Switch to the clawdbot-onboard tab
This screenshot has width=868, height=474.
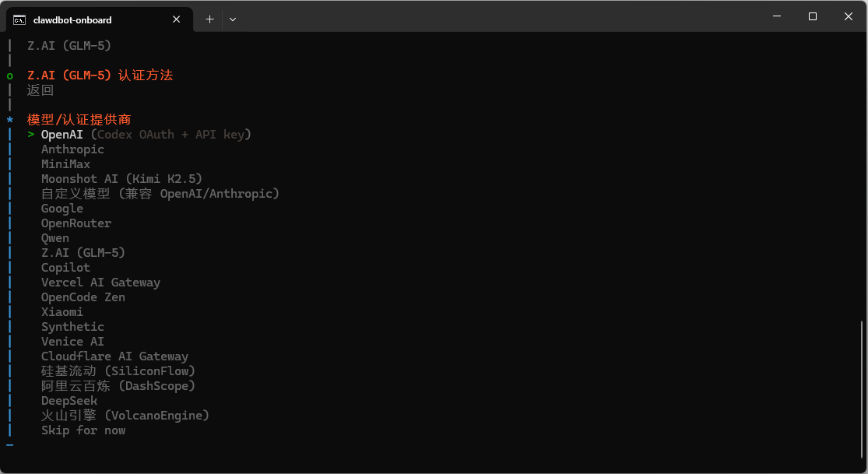click(72, 19)
